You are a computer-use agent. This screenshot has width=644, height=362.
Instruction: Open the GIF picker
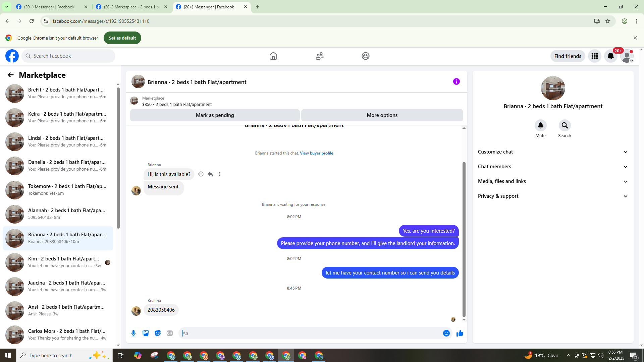point(170,333)
